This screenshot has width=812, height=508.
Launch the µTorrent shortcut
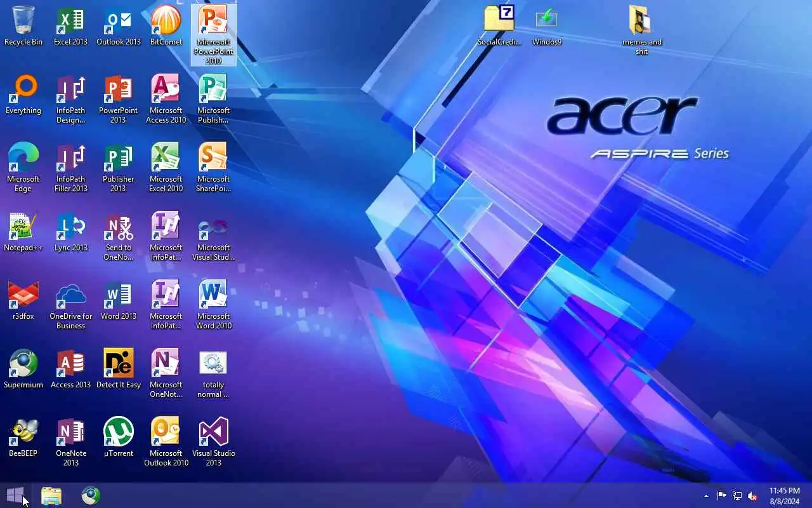click(119, 437)
